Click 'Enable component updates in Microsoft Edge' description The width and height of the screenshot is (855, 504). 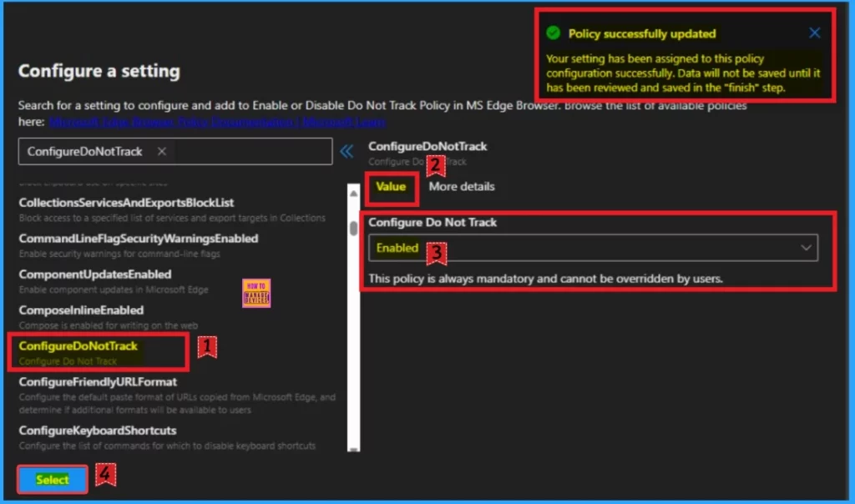pos(114,290)
